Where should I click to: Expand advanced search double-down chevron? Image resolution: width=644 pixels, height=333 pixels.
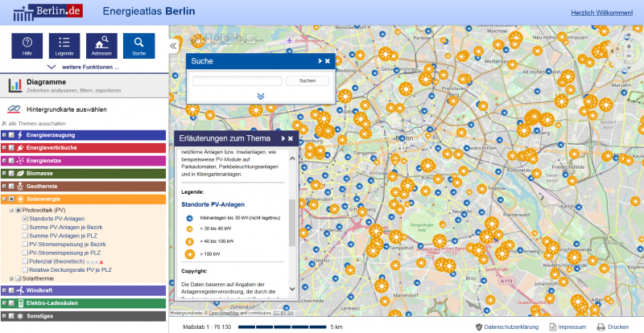pos(260,96)
